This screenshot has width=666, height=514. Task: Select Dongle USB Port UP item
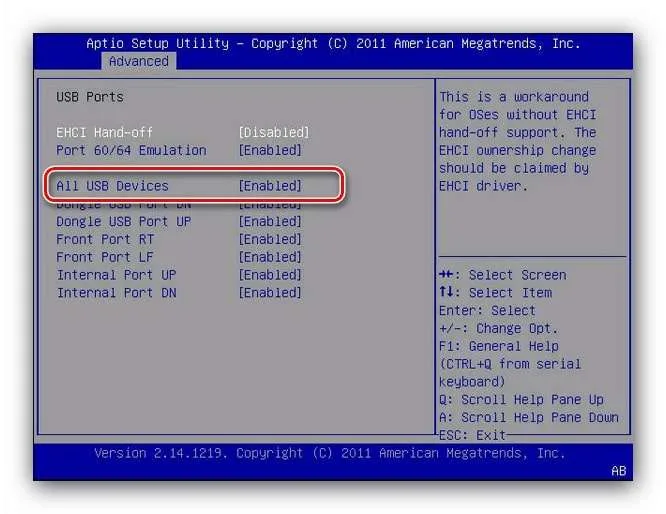coord(124,222)
